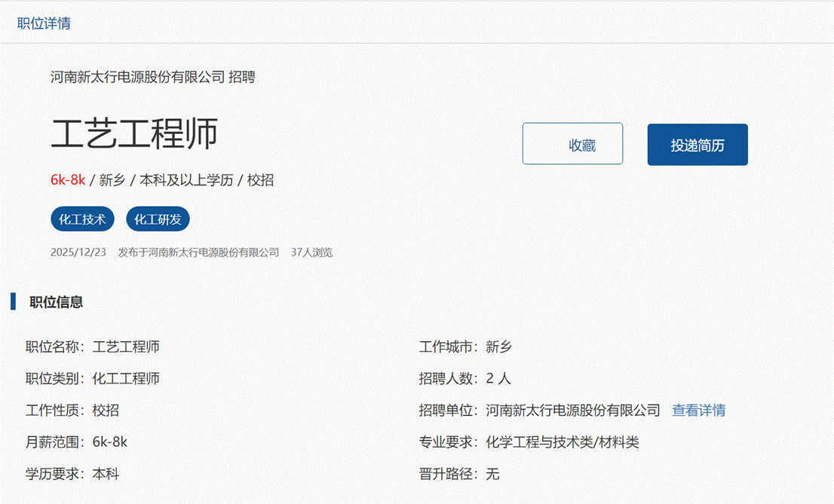Click the 职位详情 page header
This screenshot has width=834, height=504.
(x=44, y=23)
